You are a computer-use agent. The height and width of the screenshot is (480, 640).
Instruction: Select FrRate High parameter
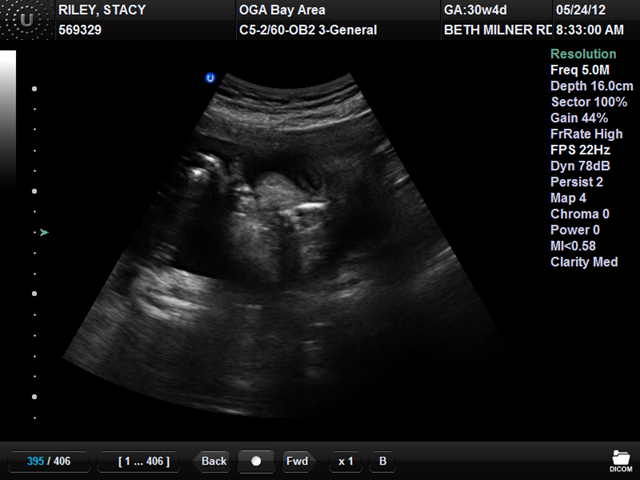586,134
